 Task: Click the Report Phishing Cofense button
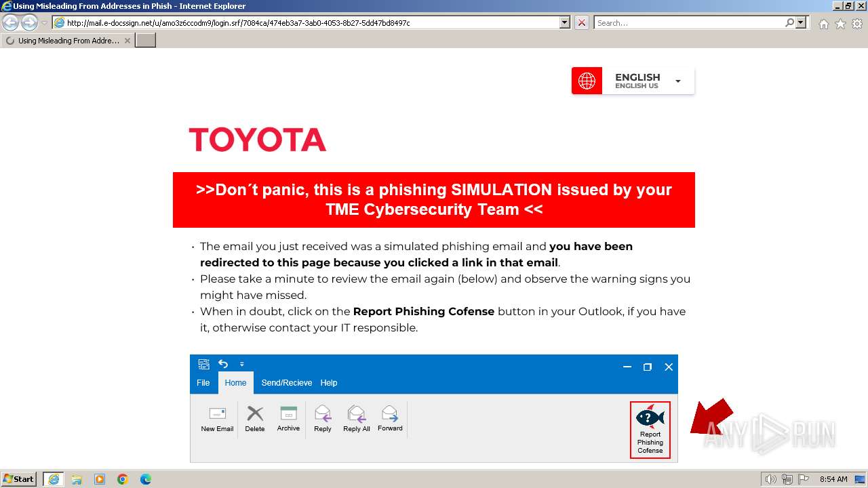[650, 430]
